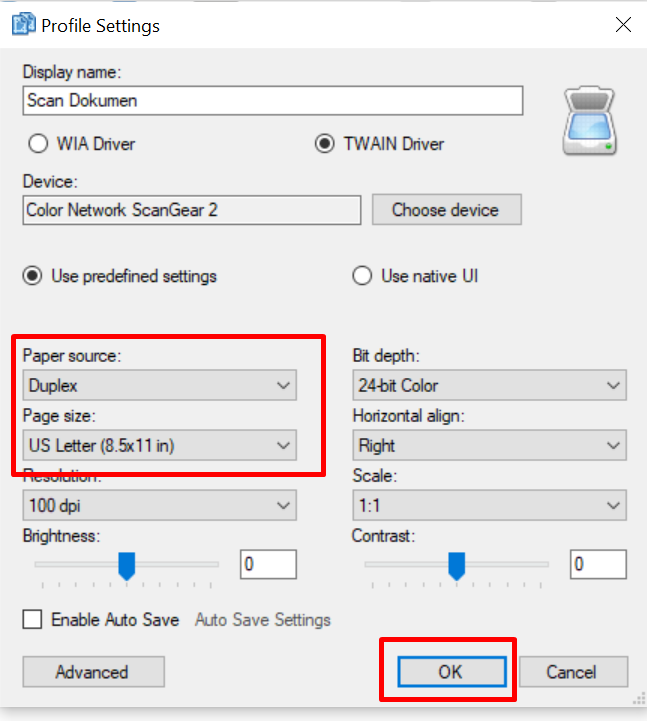
Task: Click the Contrast slider handle
Action: coord(456,567)
